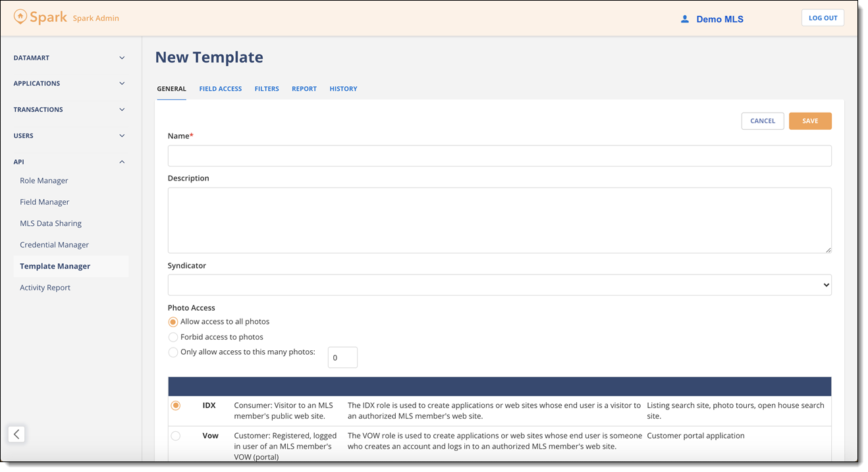Select Only allow access to this many photos
This screenshot has height=472, width=868.
click(x=173, y=352)
